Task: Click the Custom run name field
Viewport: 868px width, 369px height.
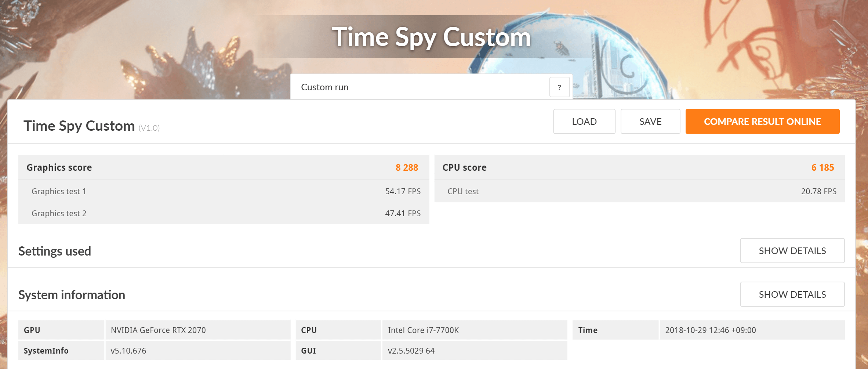Action: point(418,87)
